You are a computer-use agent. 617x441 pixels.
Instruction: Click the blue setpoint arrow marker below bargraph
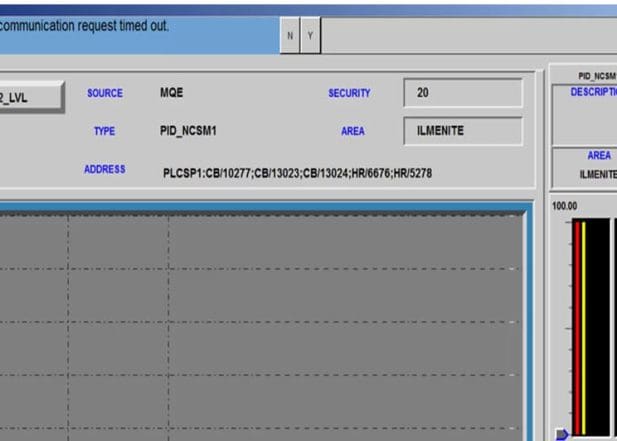pos(562,434)
